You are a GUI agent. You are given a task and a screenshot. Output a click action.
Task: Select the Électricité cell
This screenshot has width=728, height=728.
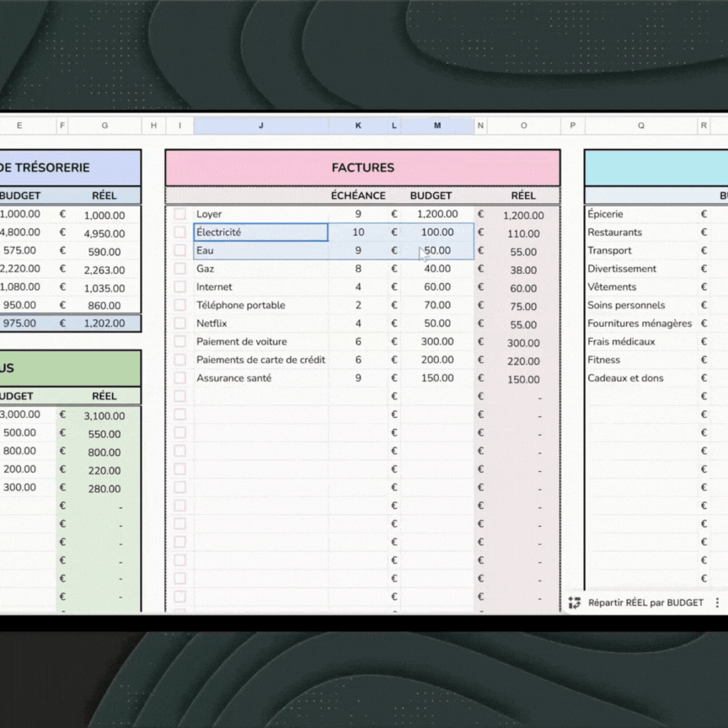(x=260, y=233)
